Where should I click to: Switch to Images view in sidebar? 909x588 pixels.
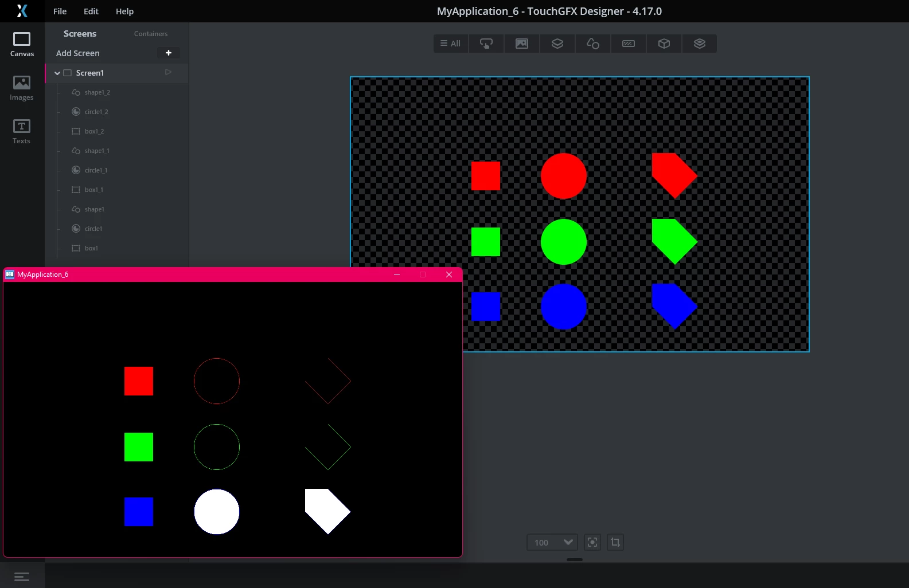coord(22,88)
